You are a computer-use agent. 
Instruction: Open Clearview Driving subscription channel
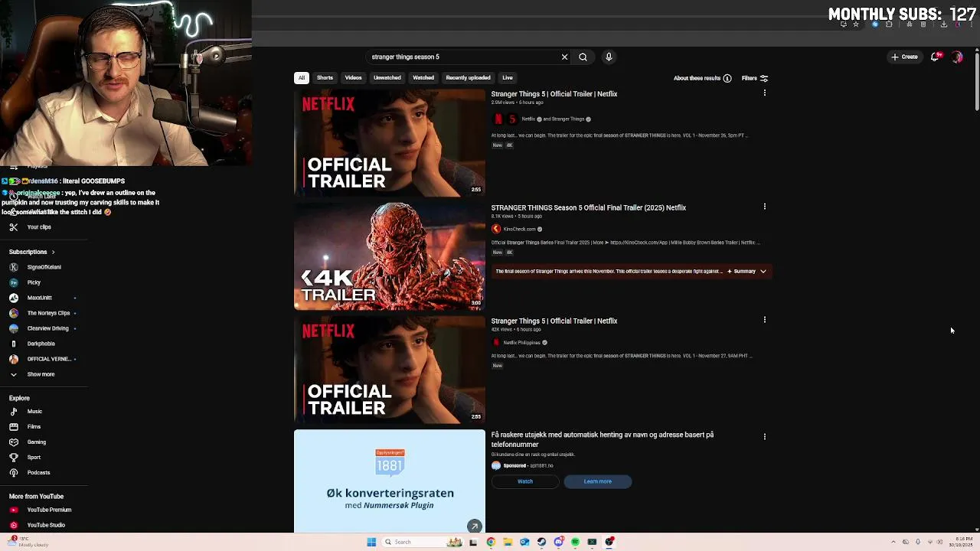[x=47, y=328]
